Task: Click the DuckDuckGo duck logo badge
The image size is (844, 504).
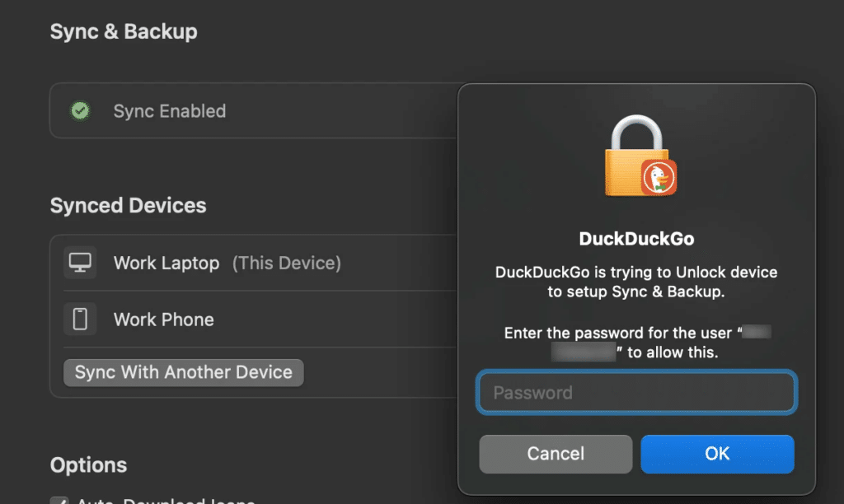Action: point(659,178)
